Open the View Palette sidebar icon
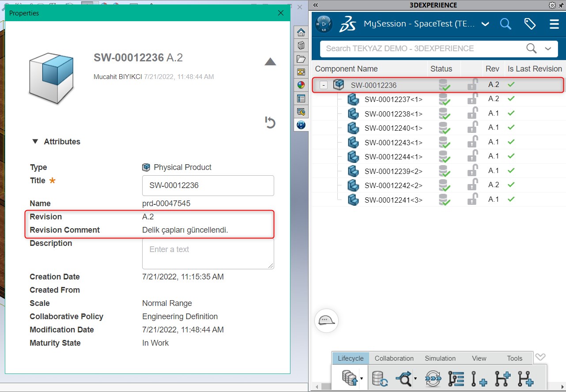 [301, 72]
